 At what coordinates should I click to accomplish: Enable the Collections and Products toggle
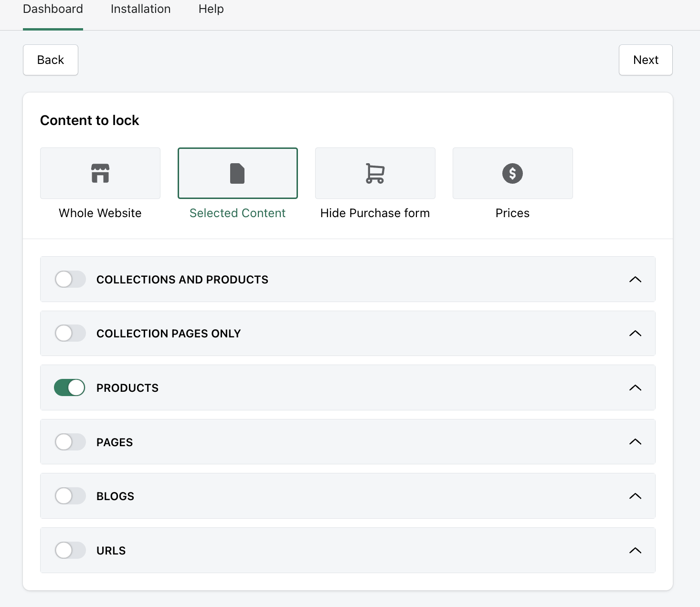[x=70, y=279]
